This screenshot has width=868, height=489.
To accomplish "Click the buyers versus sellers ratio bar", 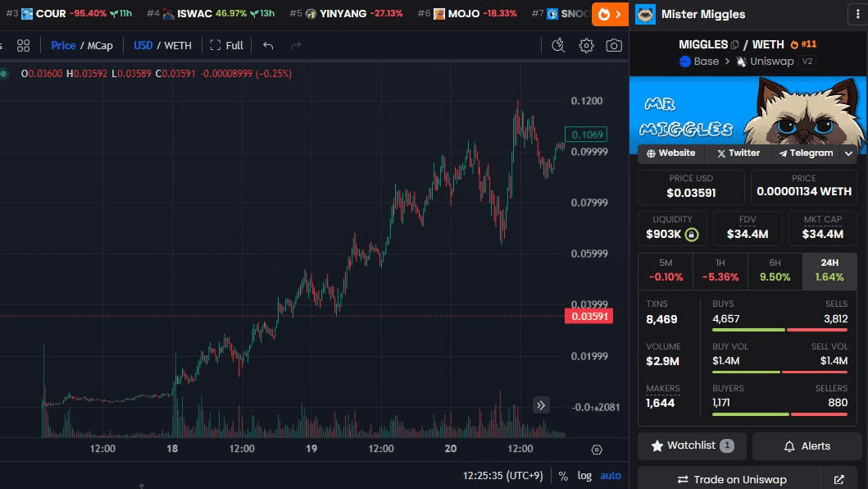I will coord(780,414).
